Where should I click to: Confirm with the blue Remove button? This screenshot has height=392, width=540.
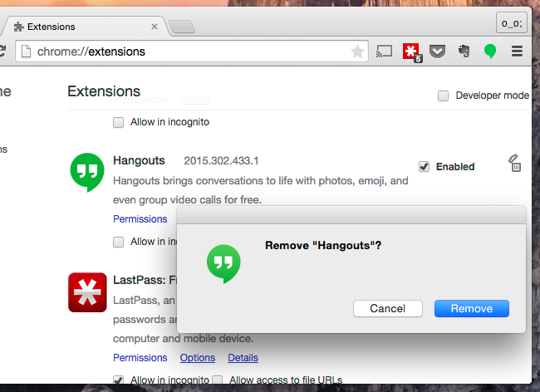click(472, 308)
